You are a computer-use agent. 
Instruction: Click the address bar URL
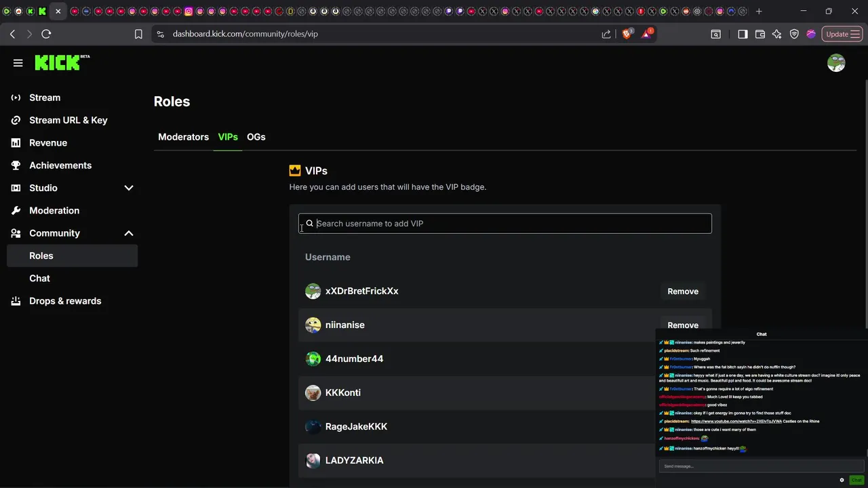[x=245, y=34]
